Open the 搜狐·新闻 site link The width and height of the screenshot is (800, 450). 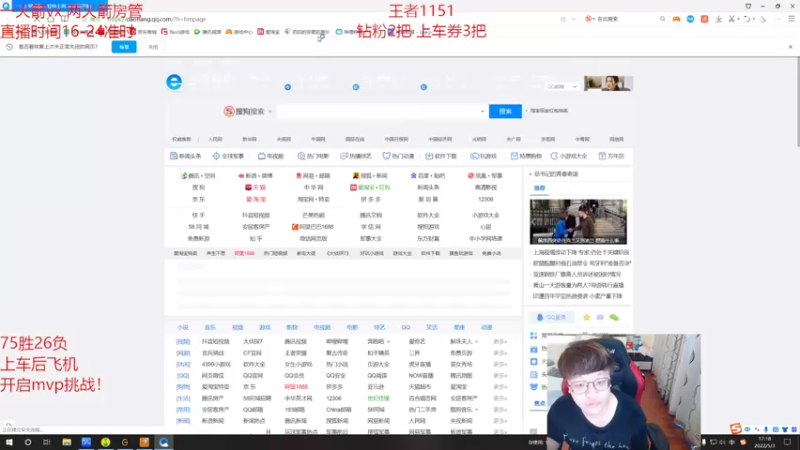tap(370, 176)
